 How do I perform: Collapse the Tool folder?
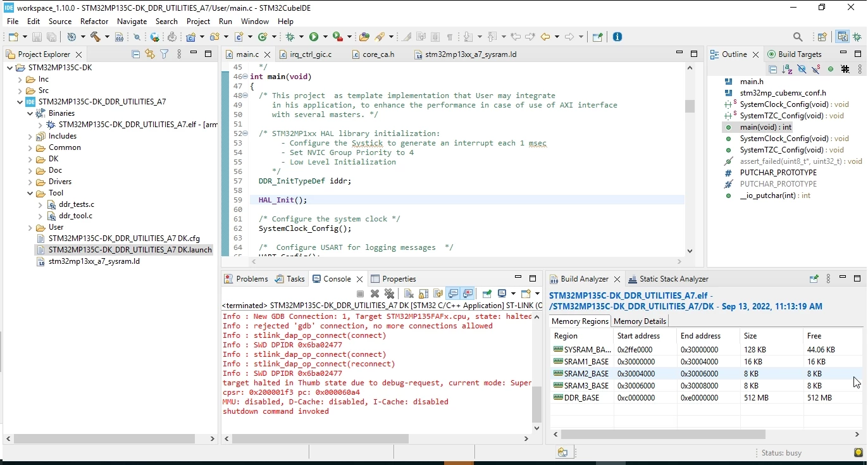pos(30,193)
